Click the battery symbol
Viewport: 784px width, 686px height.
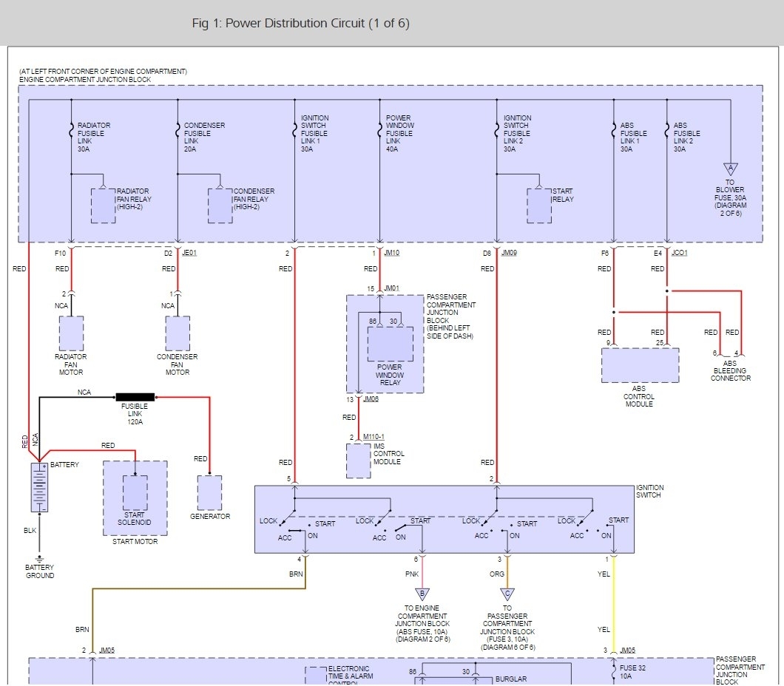coord(39,487)
